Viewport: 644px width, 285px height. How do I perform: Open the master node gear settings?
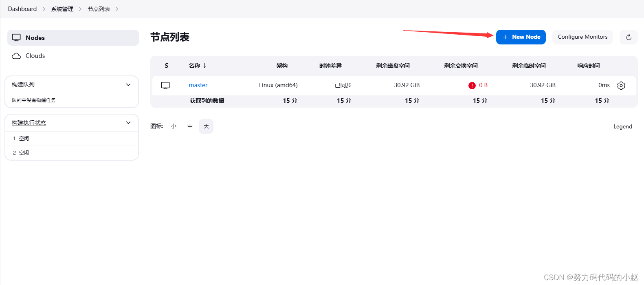[621, 86]
